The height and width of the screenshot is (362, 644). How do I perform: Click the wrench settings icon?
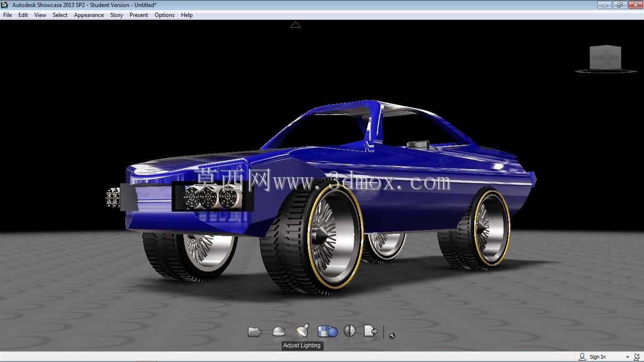coord(392,335)
